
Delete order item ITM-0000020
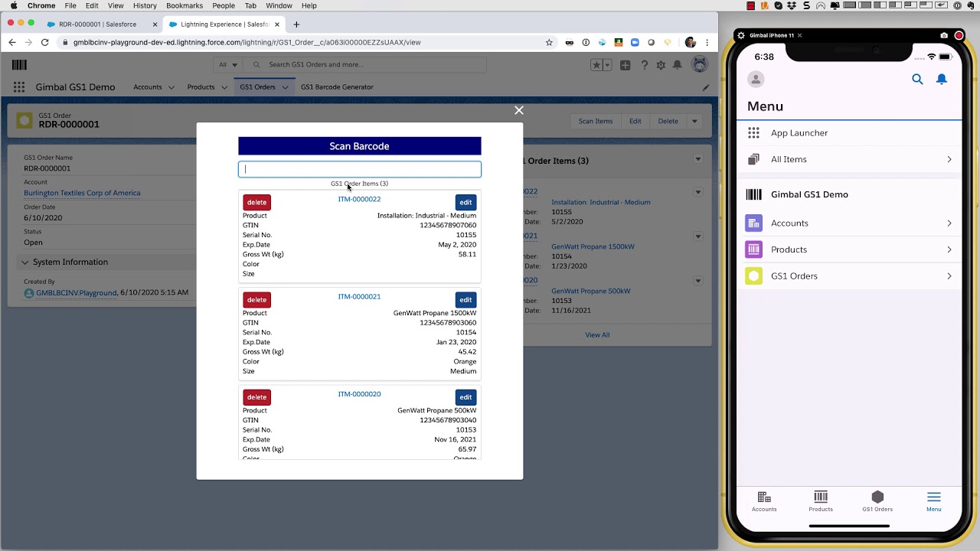(x=257, y=397)
